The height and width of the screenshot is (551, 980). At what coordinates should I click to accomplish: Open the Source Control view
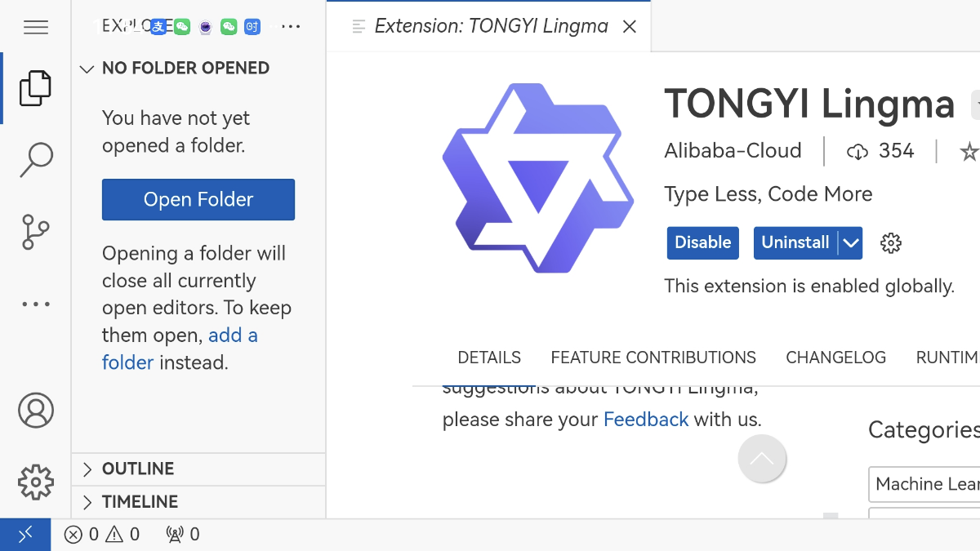tap(36, 232)
